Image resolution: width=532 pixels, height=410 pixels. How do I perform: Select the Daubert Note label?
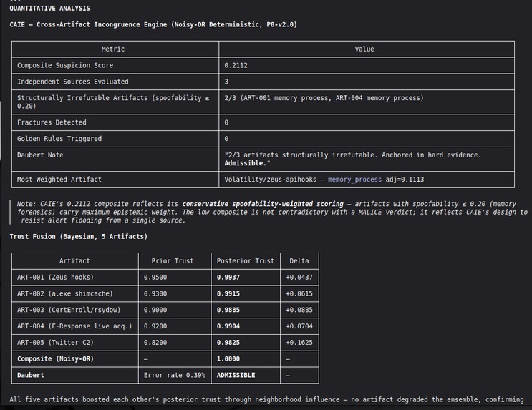pyautogui.click(x=40, y=155)
